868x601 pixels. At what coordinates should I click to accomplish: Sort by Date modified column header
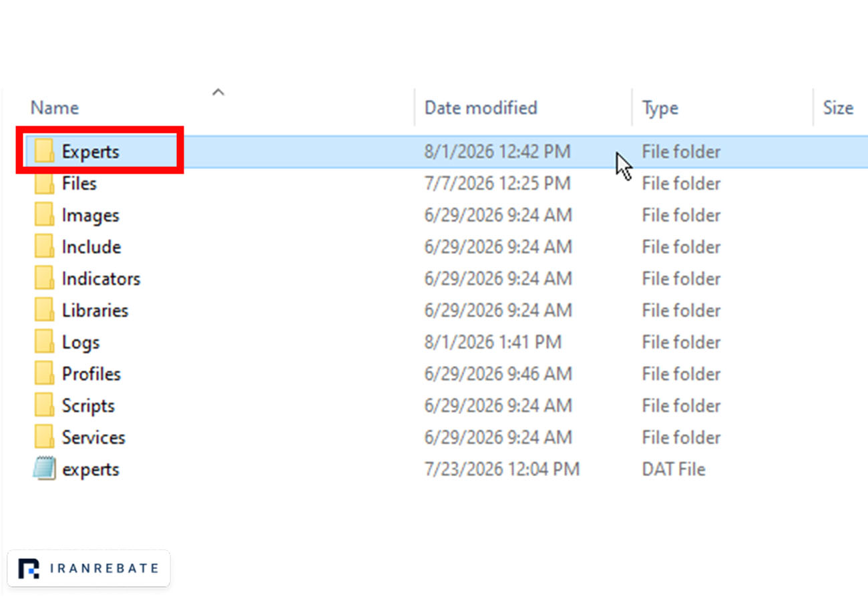[481, 108]
